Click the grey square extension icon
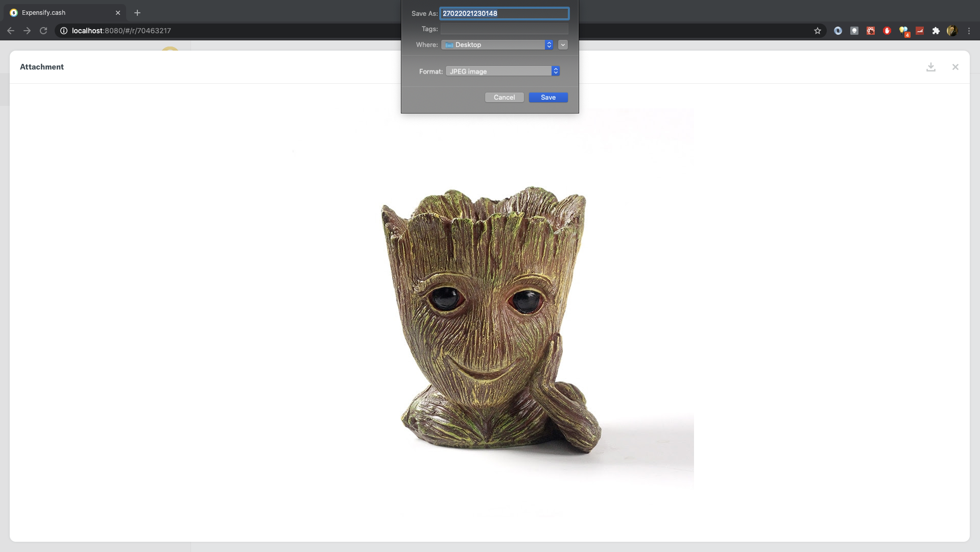The width and height of the screenshot is (980, 552). coord(854,31)
